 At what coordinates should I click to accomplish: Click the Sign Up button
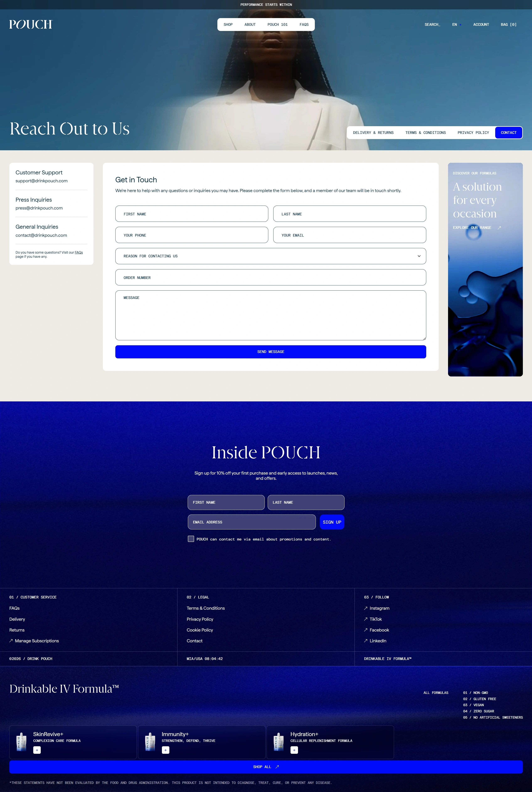click(x=331, y=522)
